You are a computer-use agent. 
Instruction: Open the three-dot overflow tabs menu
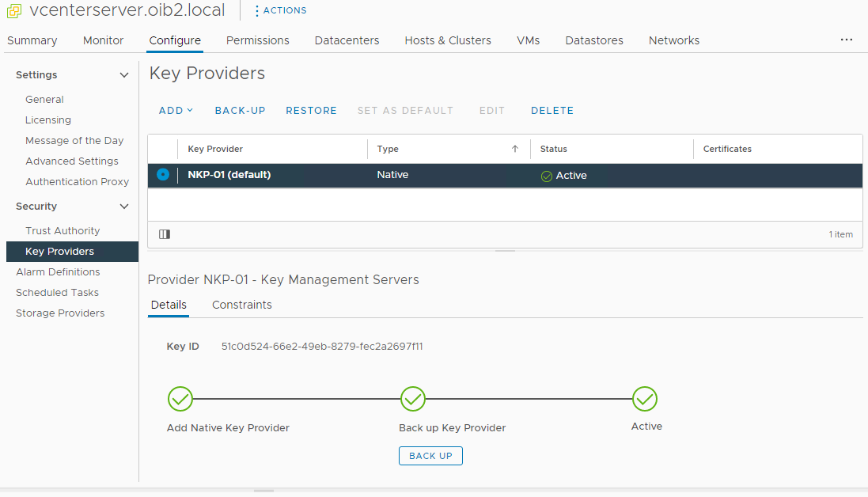847,40
